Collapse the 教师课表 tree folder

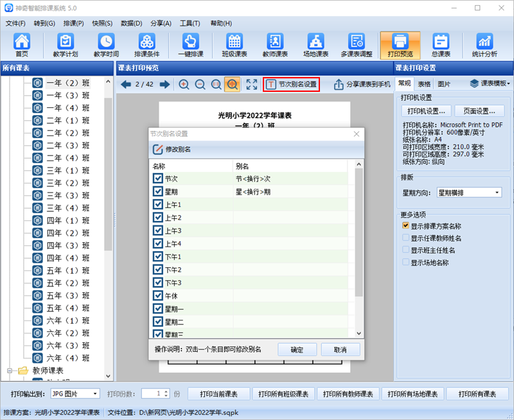click(10, 371)
